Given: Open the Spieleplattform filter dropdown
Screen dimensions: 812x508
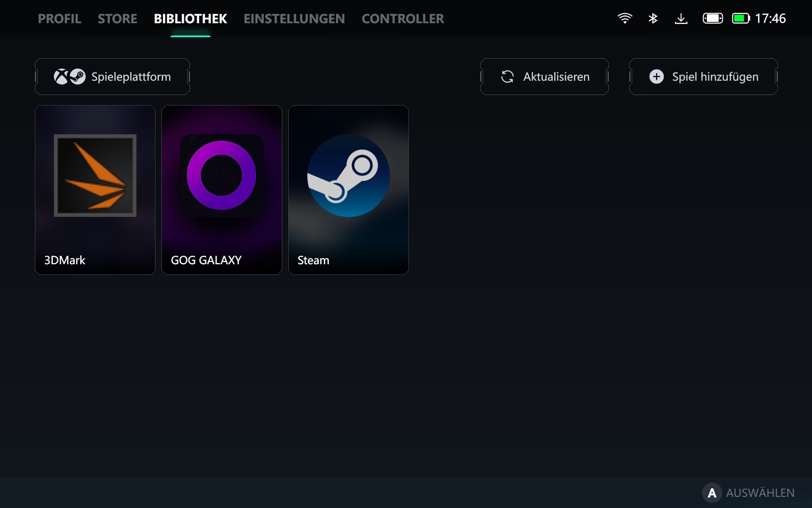Looking at the screenshot, I should [112, 77].
